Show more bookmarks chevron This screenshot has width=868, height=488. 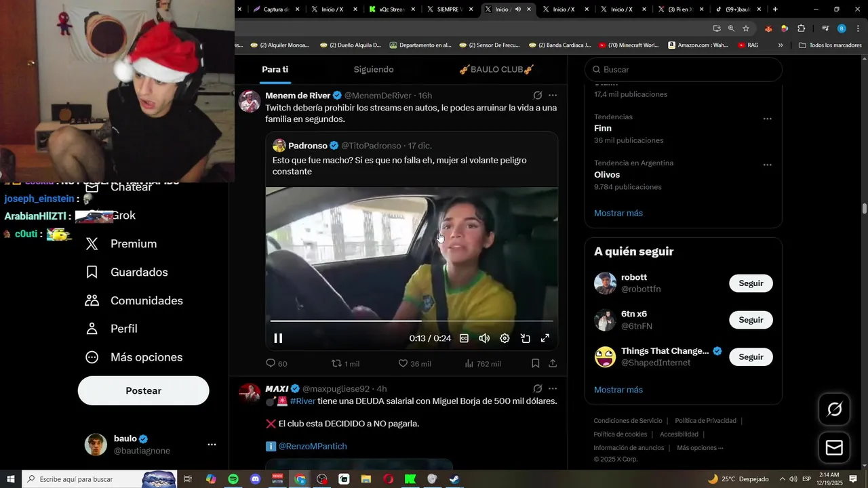781,45
